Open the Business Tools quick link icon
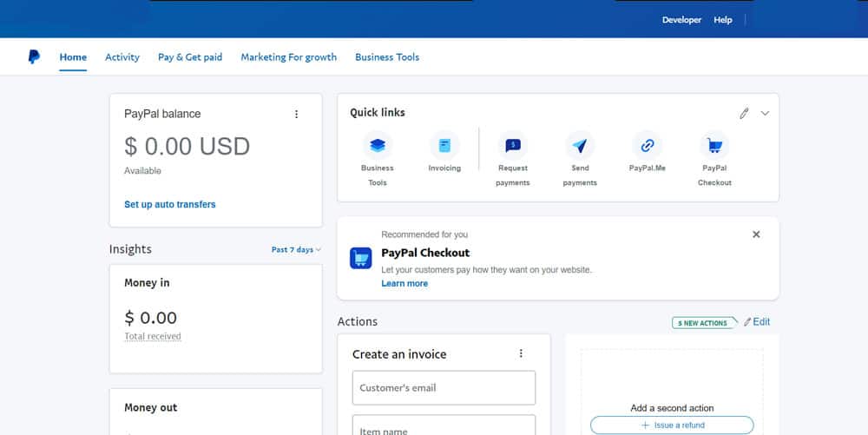This screenshot has width=868, height=435. (x=378, y=145)
